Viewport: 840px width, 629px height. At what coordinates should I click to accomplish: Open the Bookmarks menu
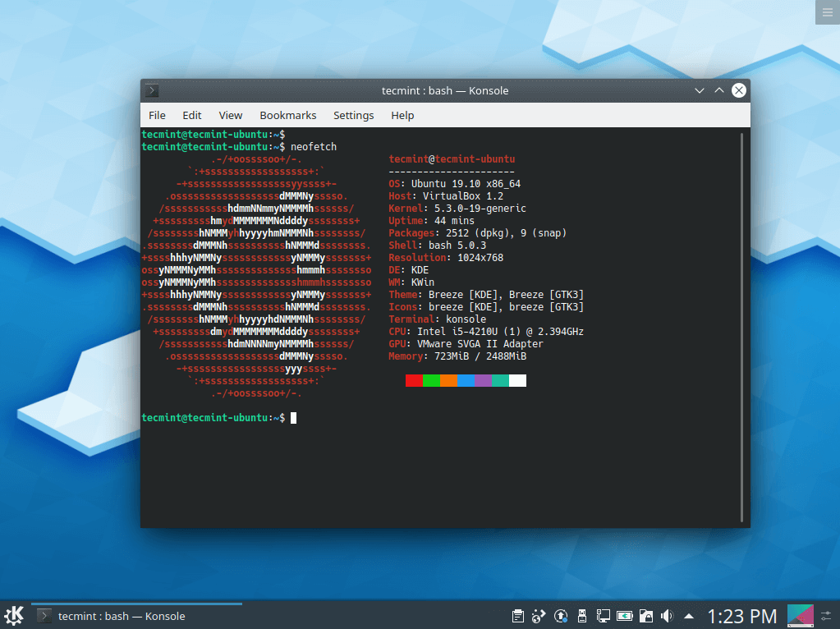click(287, 115)
